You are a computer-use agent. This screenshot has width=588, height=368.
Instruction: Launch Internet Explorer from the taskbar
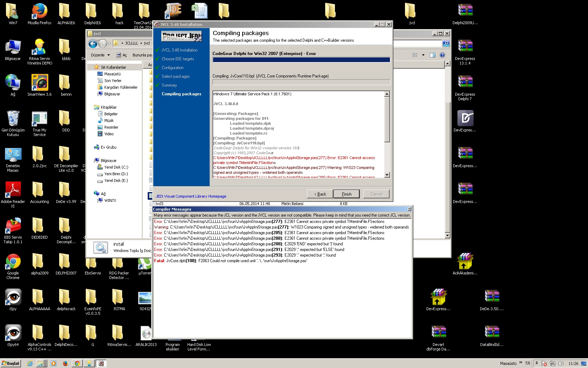pyautogui.click(x=30, y=363)
